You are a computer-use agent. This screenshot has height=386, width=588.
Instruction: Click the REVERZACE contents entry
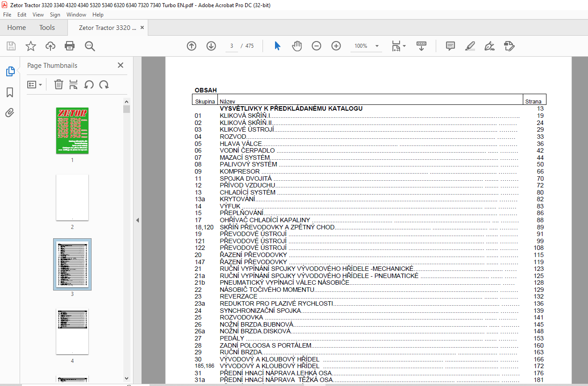tap(238, 296)
